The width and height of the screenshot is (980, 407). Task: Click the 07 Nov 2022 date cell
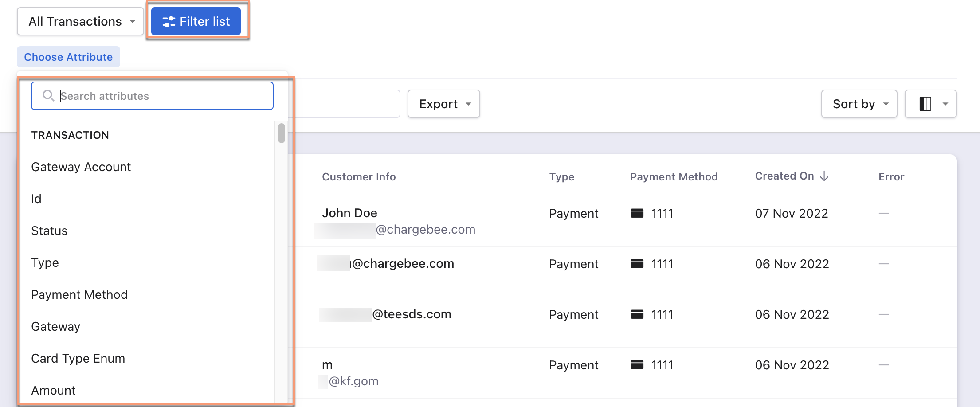coord(792,213)
